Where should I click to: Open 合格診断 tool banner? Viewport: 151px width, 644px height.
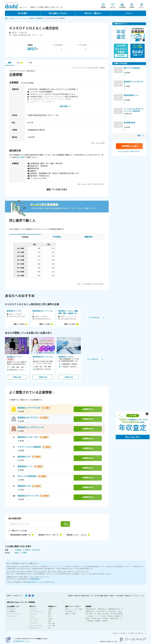coord(137,34)
